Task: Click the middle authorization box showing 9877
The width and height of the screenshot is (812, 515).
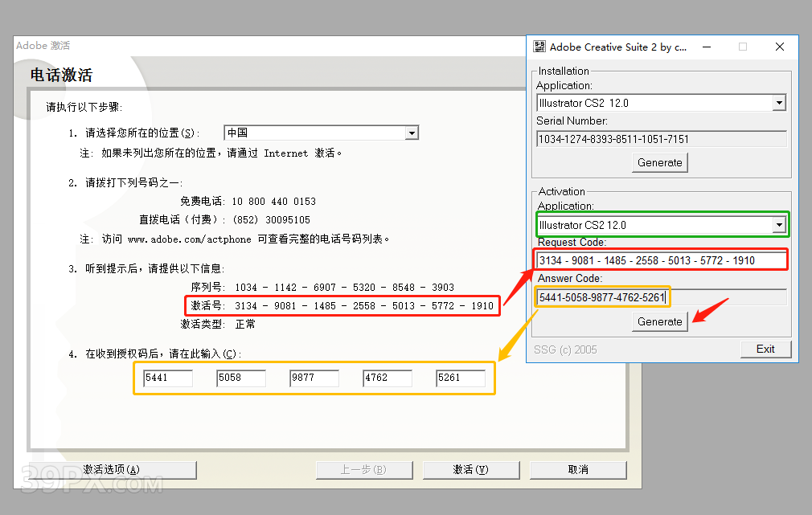Action: tap(314, 378)
